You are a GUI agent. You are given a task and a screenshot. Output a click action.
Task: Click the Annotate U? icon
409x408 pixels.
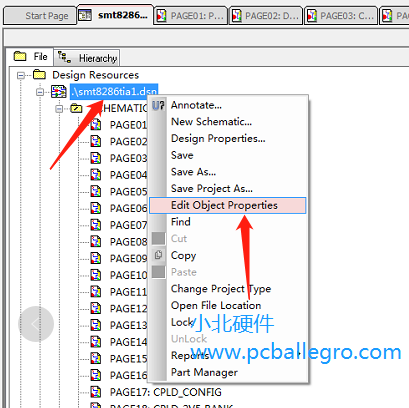pos(158,105)
